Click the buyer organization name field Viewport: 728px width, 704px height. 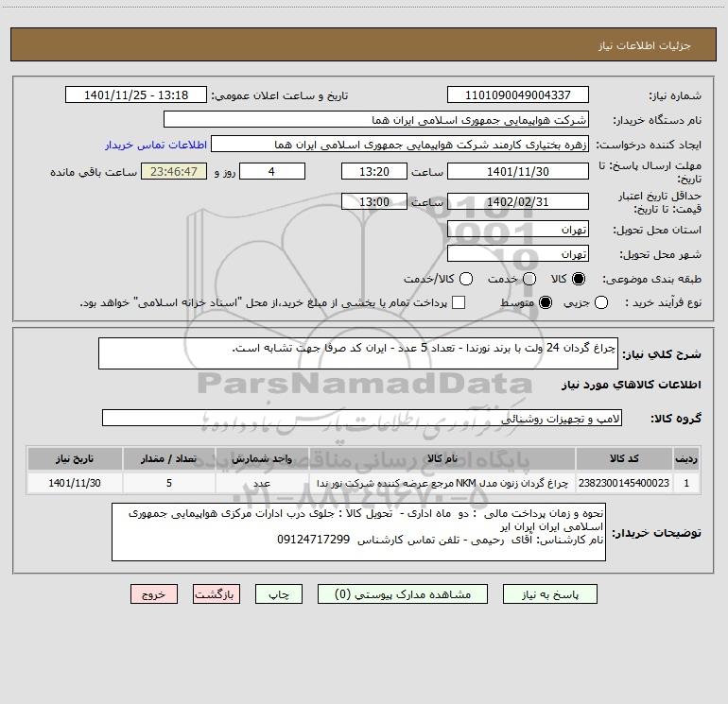tap(376, 119)
